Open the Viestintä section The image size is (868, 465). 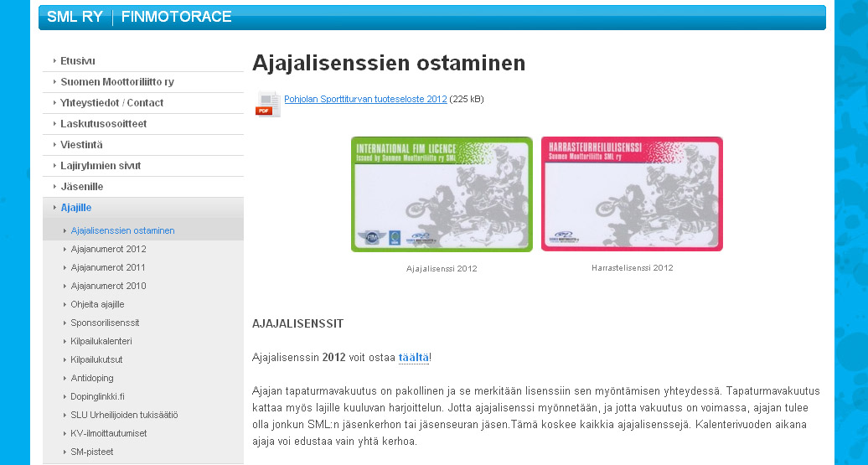click(x=81, y=145)
